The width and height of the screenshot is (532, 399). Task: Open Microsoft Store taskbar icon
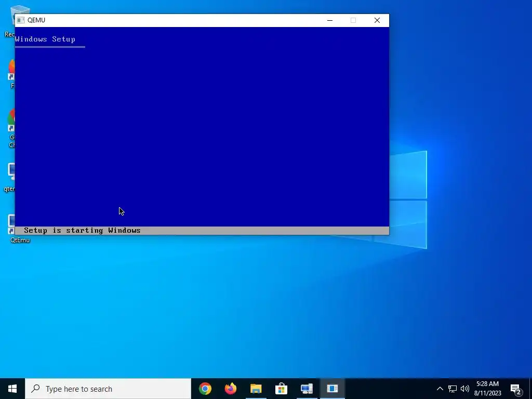point(281,389)
